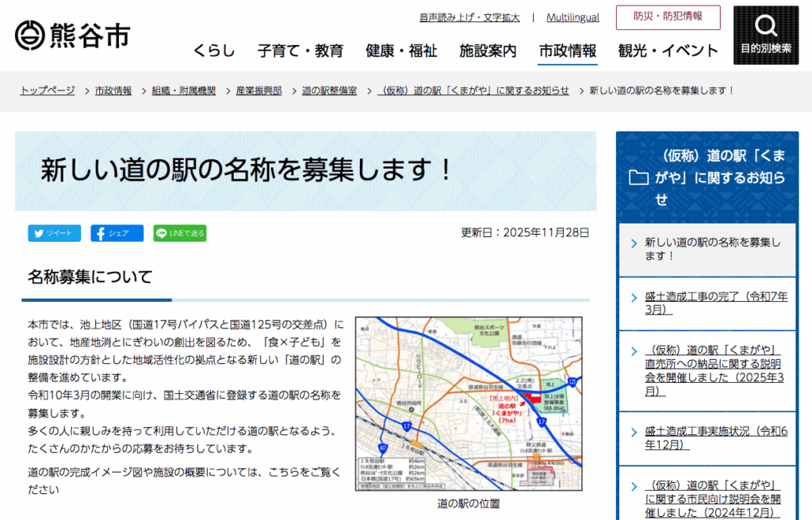Select the 市政情報 navigation tab
Viewport: 812px width, 520px height.
click(567, 52)
